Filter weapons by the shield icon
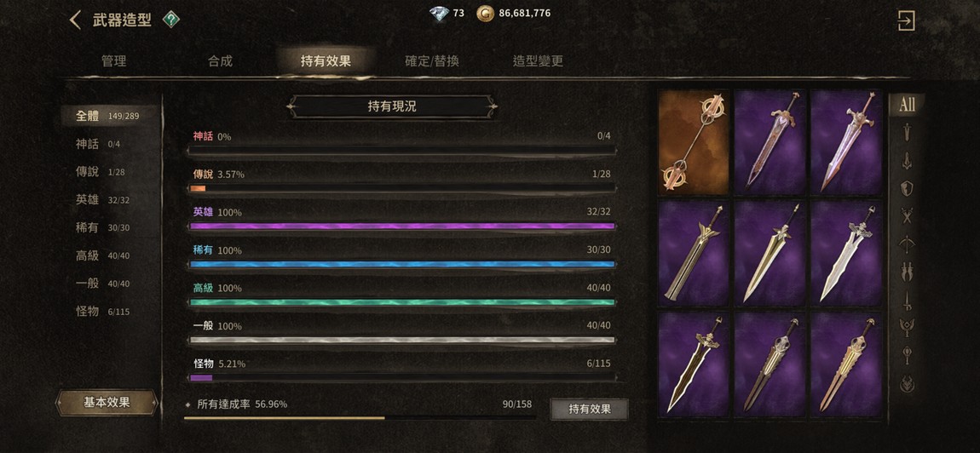The width and height of the screenshot is (980, 453). coord(906,188)
